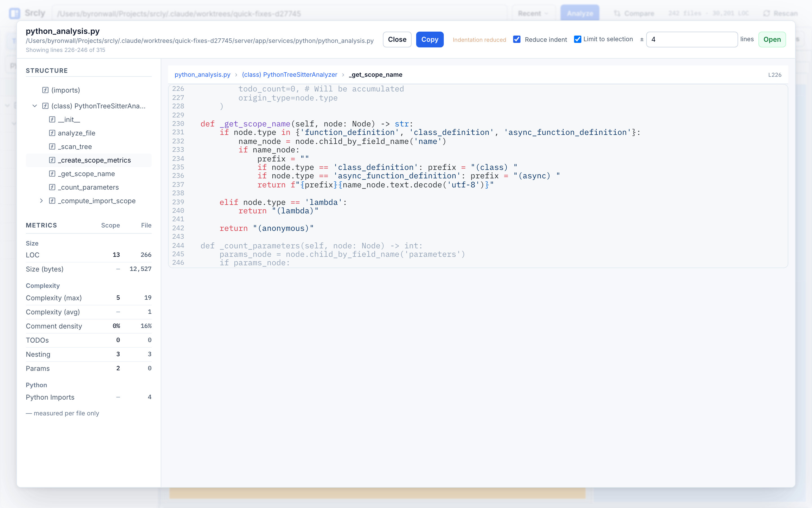Screen dimensions: 812x508
Task: Open the Recent dropdown in background toolbar
Action: pos(533,14)
